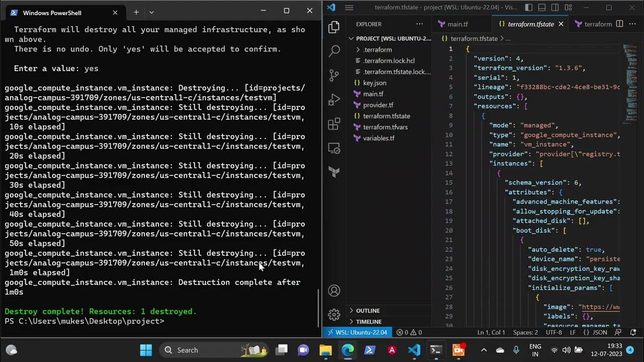Click the WSL: Ubuntu-22.04 remote indicator
This screenshot has width=644, height=362.
[357, 332]
